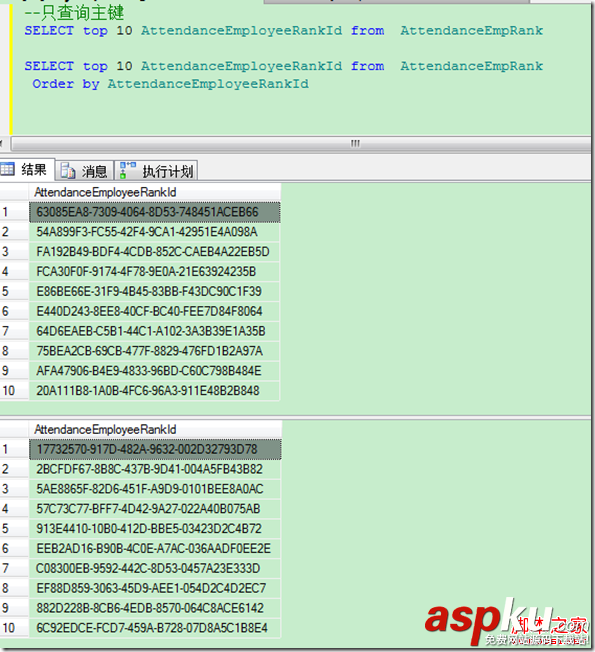Click the plan icon on 执行计划 tab
The width and height of the screenshot is (595, 652).
pyautogui.click(x=127, y=170)
